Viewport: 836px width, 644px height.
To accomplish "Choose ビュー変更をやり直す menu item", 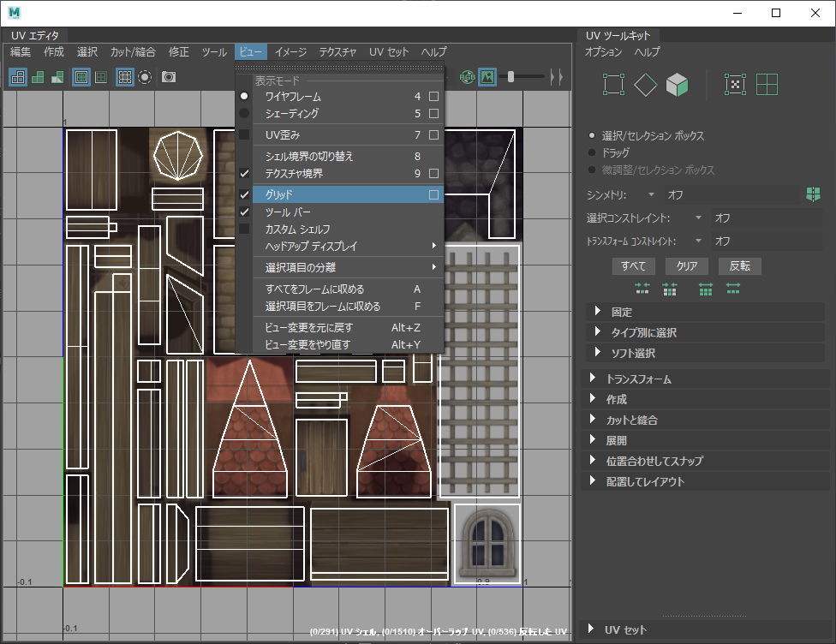I will 339,344.
